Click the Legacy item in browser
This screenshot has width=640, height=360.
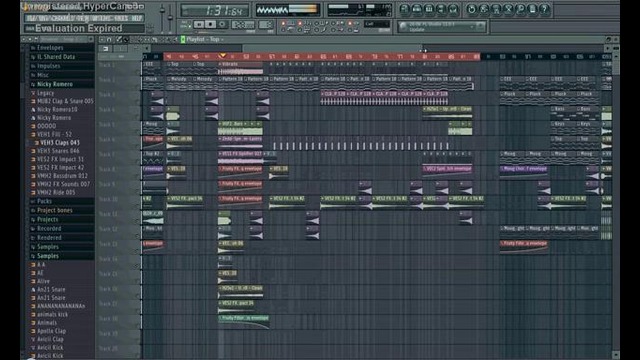coord(45,93)
